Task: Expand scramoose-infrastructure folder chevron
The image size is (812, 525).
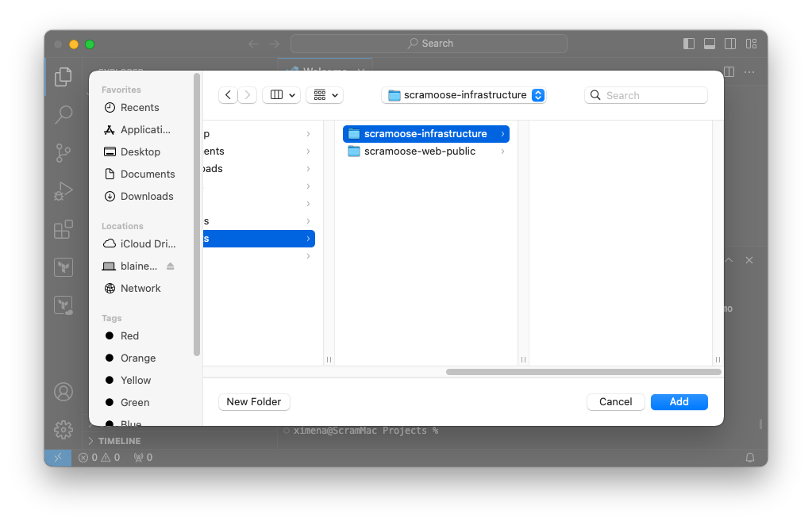Action: 502,134
